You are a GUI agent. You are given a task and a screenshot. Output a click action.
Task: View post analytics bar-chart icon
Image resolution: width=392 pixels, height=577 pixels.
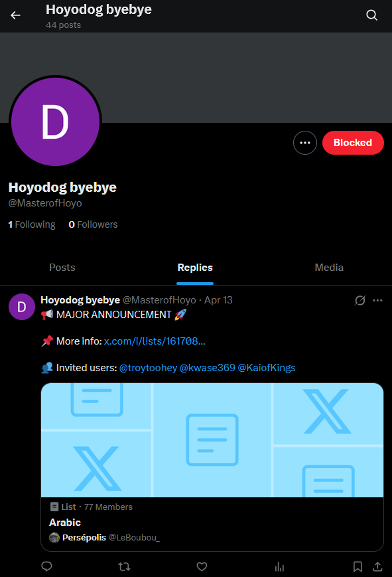279,566
